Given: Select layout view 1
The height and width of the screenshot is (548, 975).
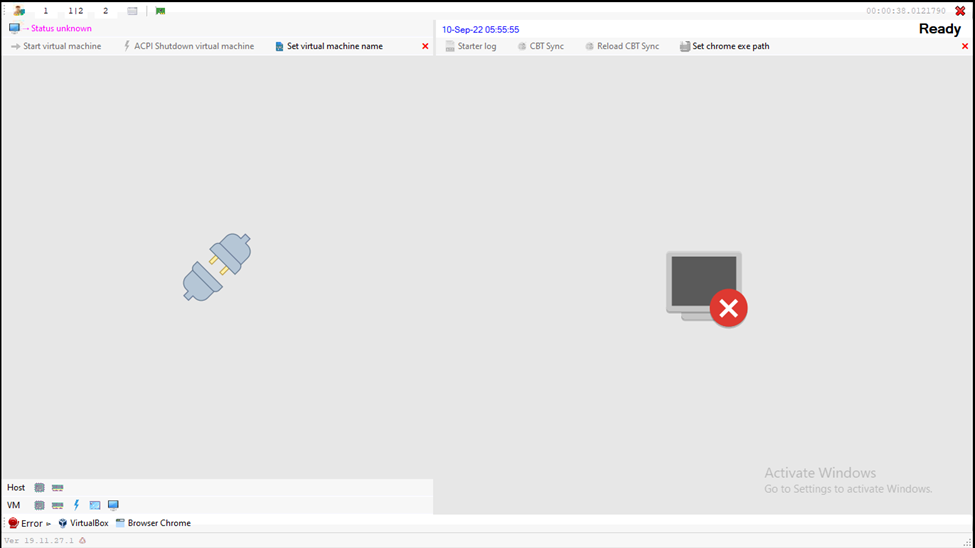Looking at the screenshot, I should click(x=45, y=11).
